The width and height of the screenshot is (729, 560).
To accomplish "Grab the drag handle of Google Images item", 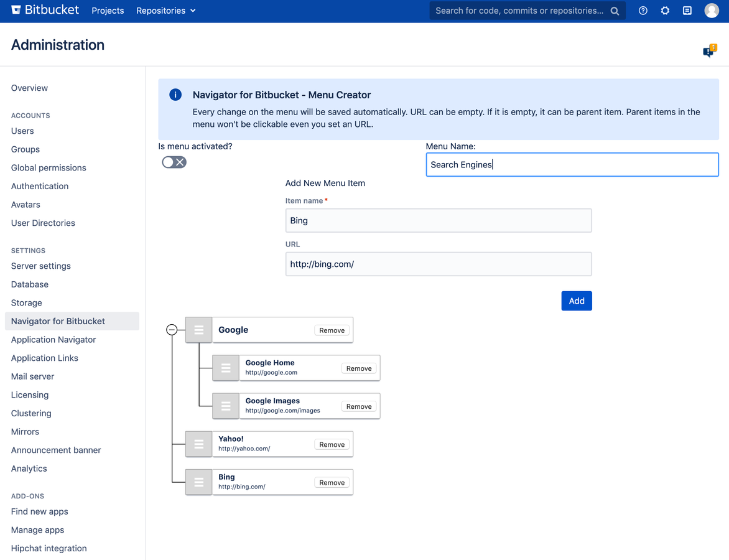I will click(226, 406).
